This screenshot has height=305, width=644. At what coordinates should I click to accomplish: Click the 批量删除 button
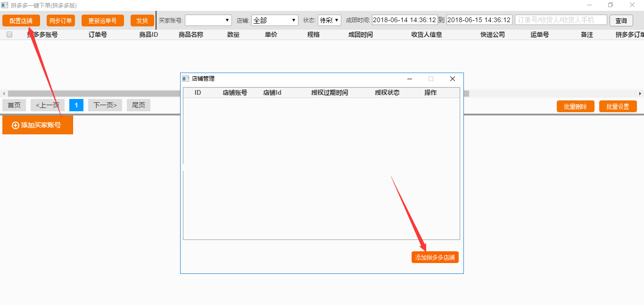tap(576, 107)
